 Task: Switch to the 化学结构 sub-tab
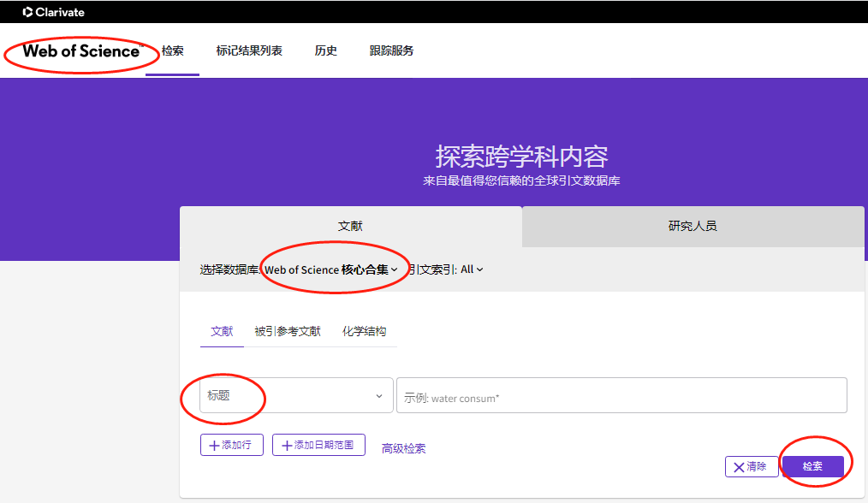pyautogui.click(x=364, y=332)
